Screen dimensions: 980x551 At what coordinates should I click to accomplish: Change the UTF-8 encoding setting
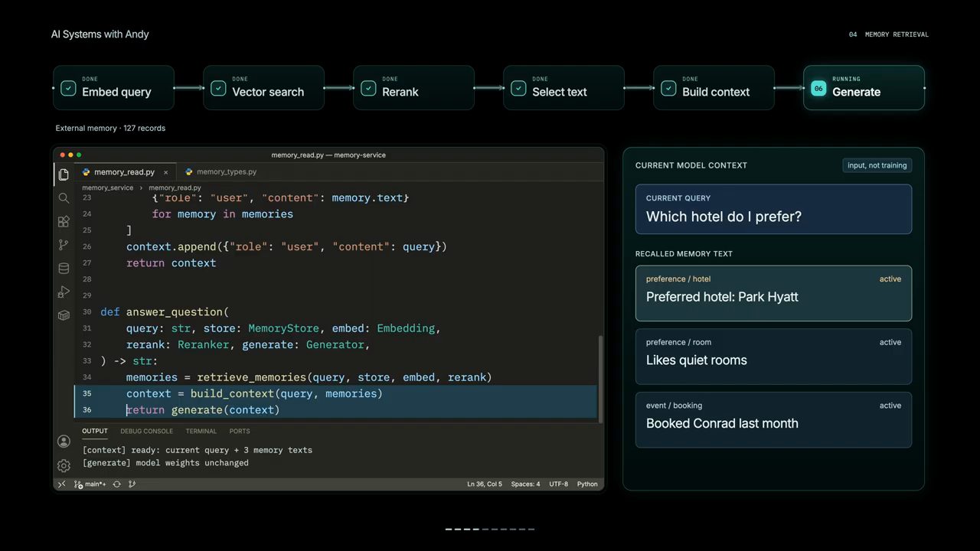(x=558, y=484)
